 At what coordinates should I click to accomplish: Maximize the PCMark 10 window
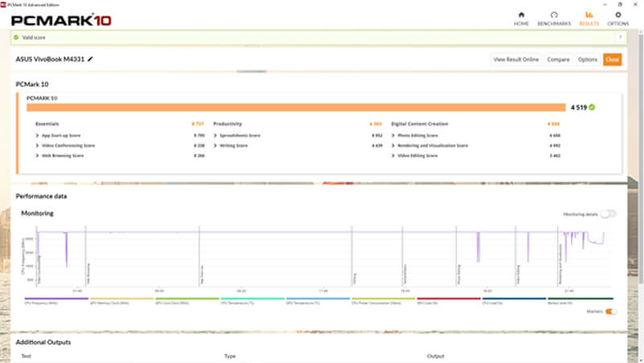620,5
